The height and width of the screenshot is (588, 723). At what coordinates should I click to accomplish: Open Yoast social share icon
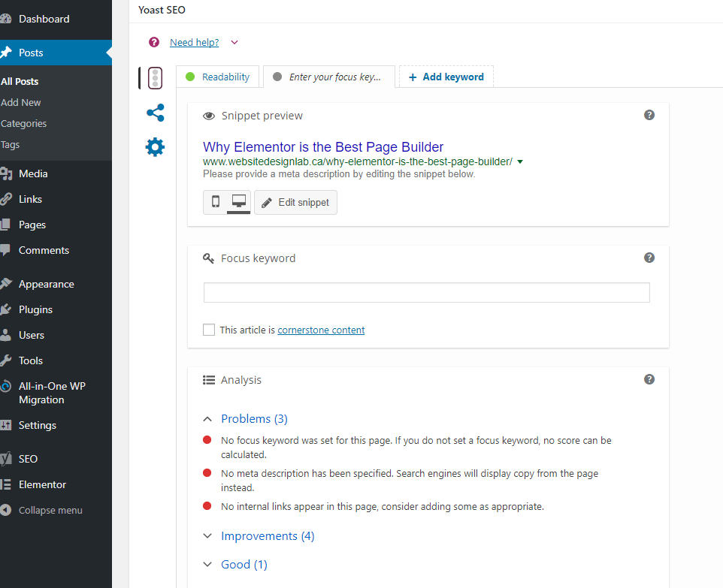pyautogui.click(x=155, y=113)
